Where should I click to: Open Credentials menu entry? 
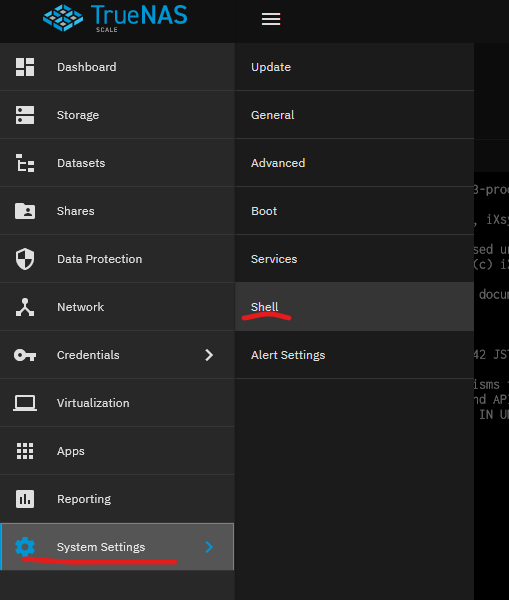click(117, 355)
